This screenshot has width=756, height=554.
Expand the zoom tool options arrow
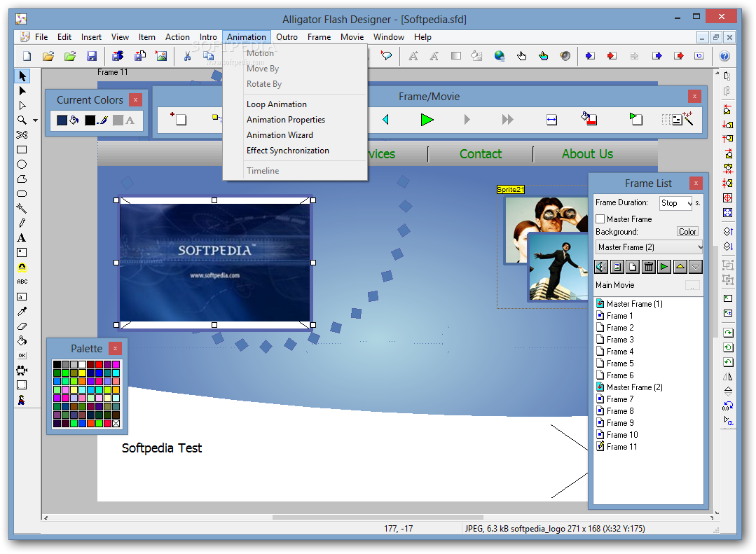pos(35,120)
